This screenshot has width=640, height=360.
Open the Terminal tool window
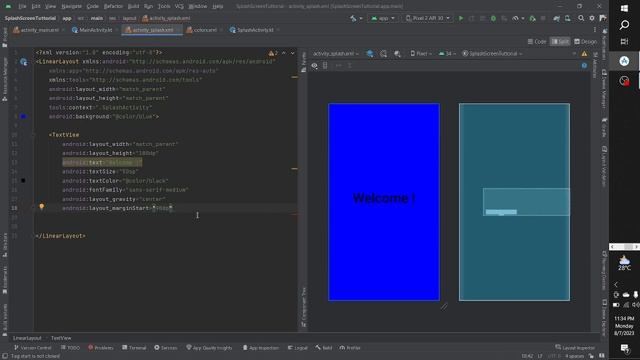pyautogui.click(x=134, y=348)
